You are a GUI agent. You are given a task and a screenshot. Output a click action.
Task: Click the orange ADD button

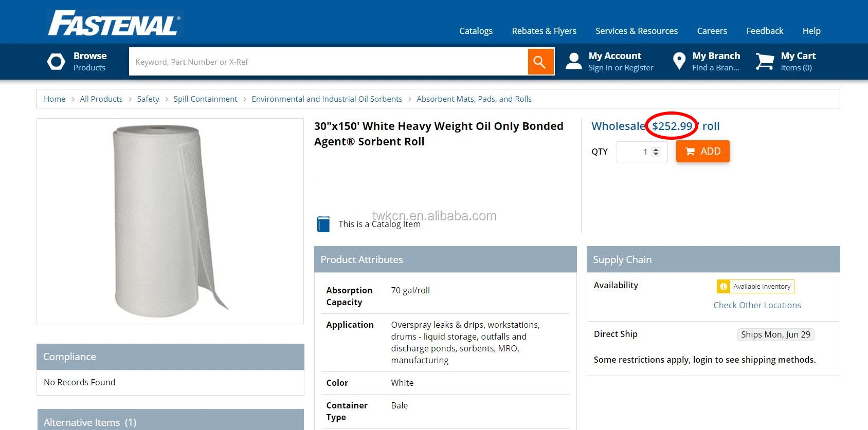702,152
